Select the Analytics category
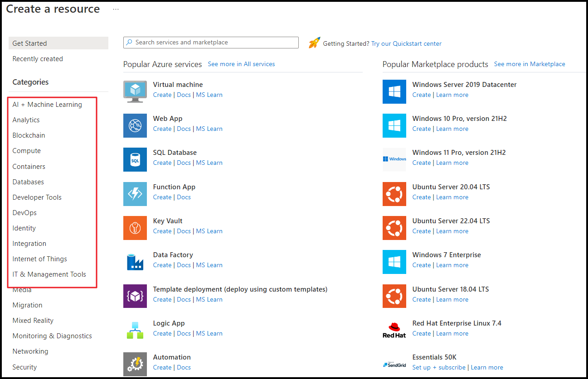 [x=26, y=120]
